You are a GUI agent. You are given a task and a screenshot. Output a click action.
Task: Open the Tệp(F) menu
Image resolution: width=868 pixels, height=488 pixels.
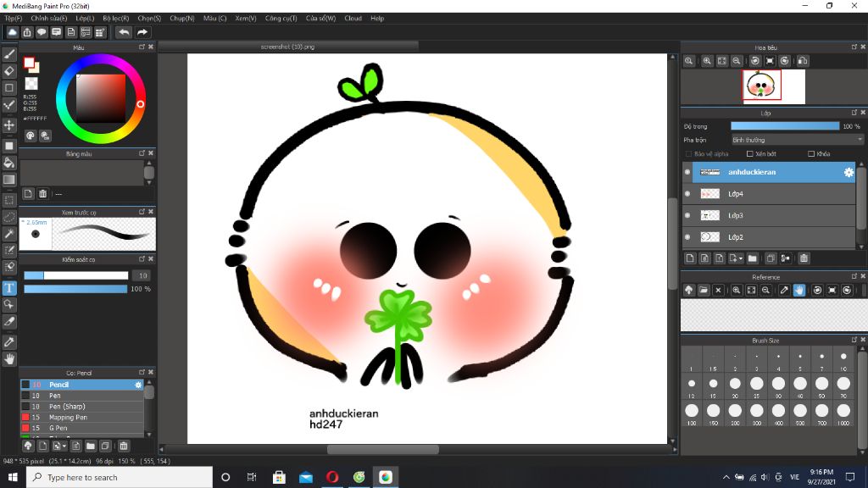14,19
